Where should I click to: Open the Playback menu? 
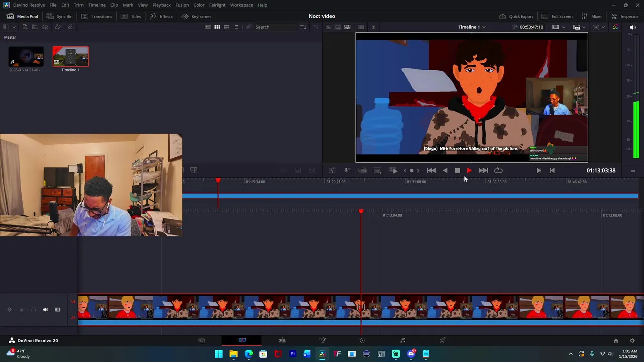pyautogui.click(x=162, y=5)
